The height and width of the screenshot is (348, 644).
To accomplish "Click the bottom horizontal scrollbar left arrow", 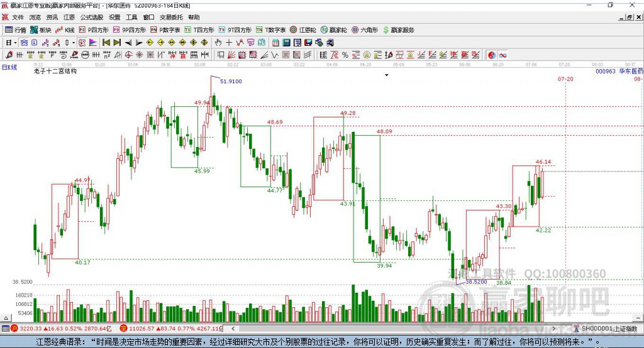I will click(x=233, y=329).
